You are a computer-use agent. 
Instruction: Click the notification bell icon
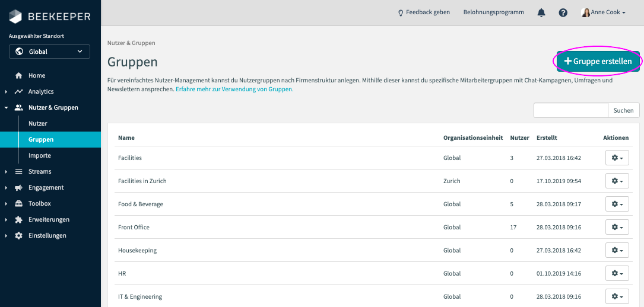click(x=541, y=12)
